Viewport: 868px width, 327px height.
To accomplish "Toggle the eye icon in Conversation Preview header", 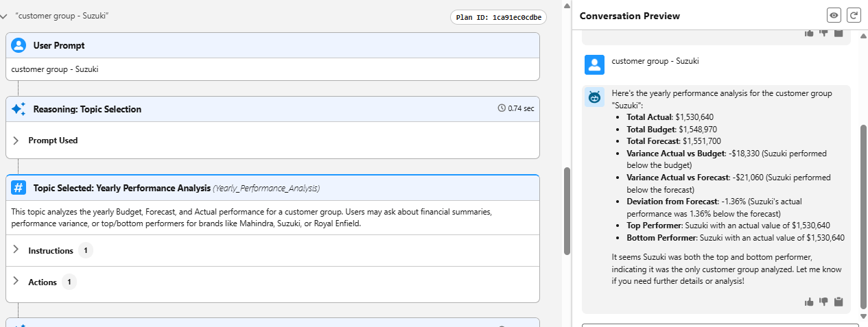I will 834,15.
